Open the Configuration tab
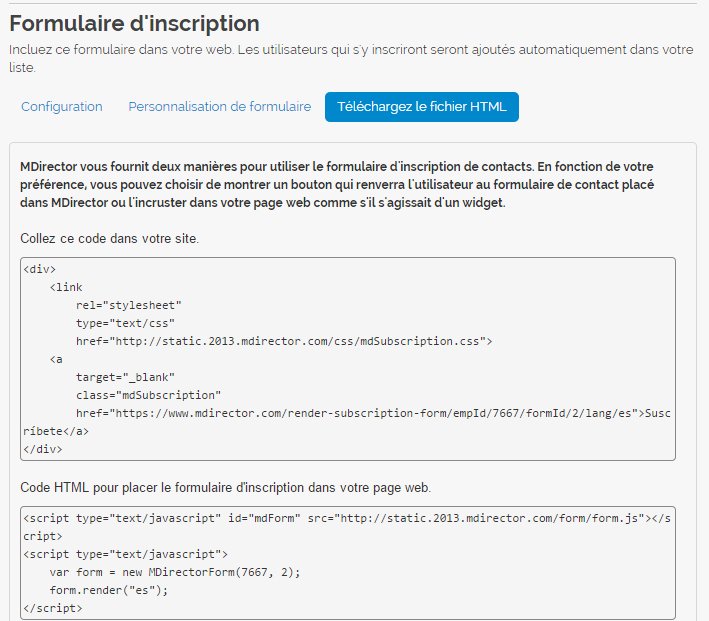Screen dimensions: 709x621 (x=62, y=107)
